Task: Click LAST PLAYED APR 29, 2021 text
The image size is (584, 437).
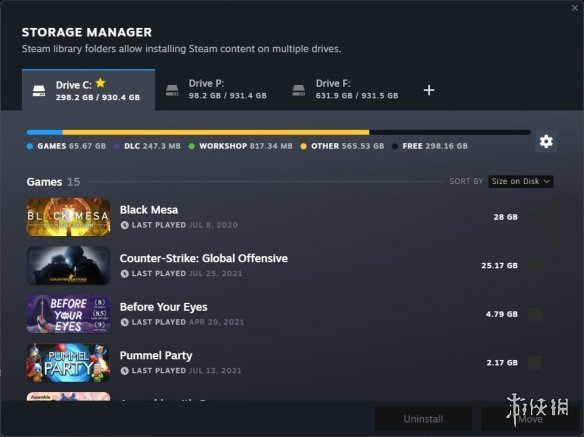Action: 188,322
